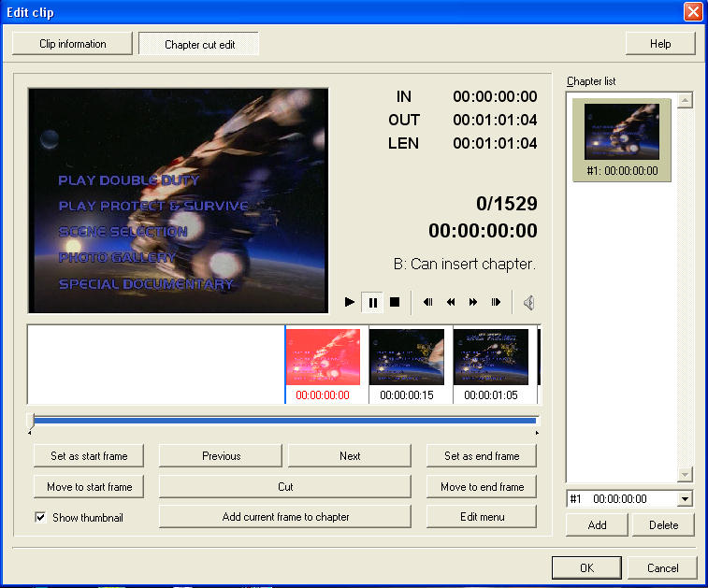Click Set as end frame
The image size is (708, 588).
point(482,456)
